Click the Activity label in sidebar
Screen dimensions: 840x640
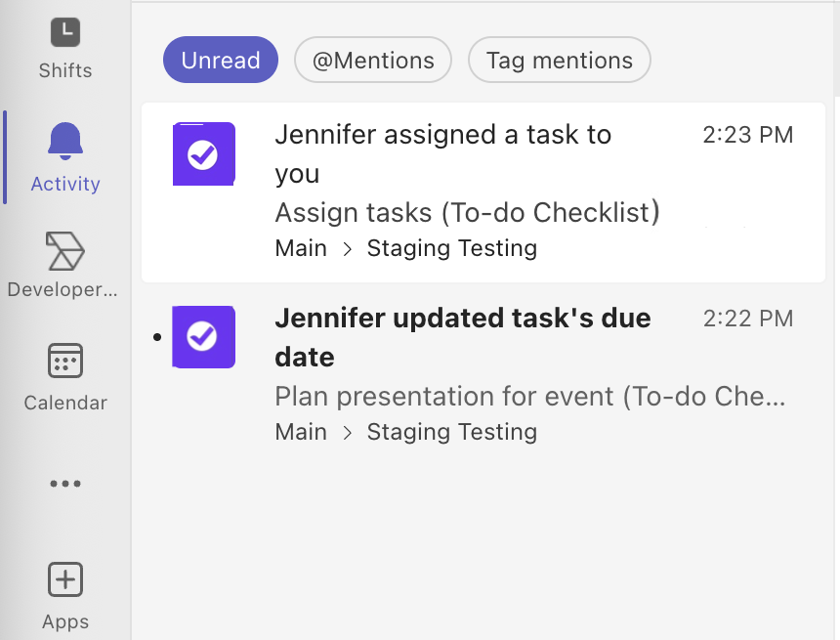[x=65, y=184]
